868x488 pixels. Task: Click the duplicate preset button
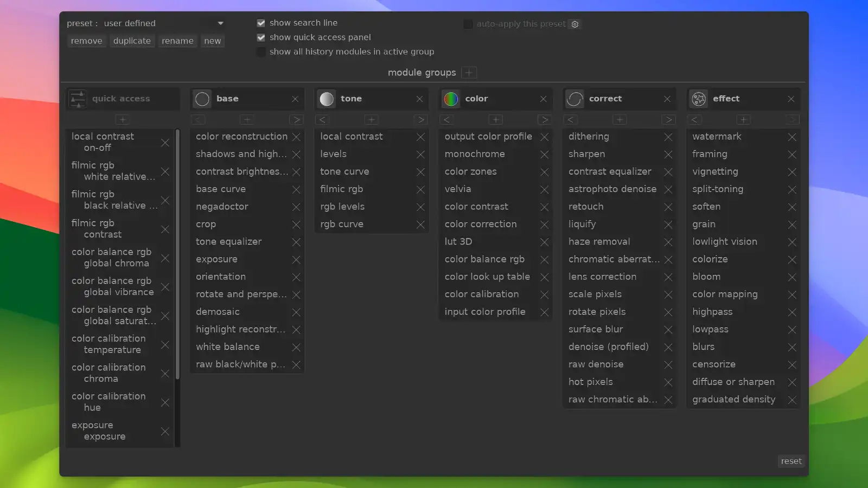click(132, 41)
